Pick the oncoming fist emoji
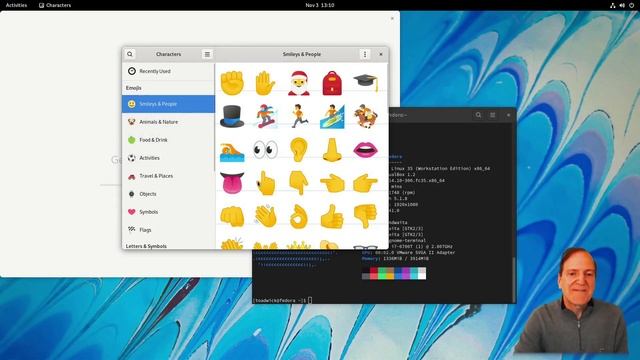Image resolution: width=640 pixels, height=360 pixels. (x=232, y=216)
